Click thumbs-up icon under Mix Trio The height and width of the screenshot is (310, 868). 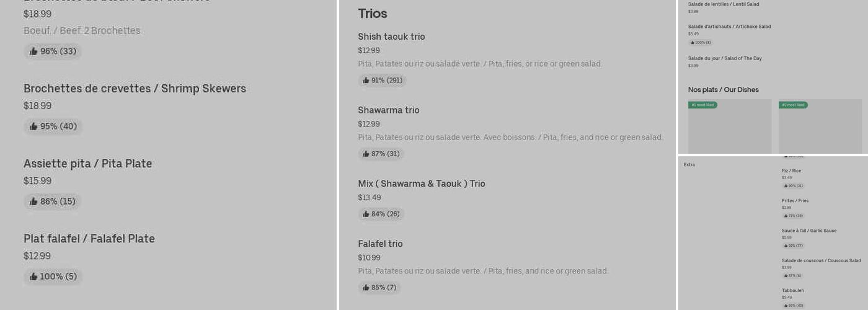[x=366, y=215]
